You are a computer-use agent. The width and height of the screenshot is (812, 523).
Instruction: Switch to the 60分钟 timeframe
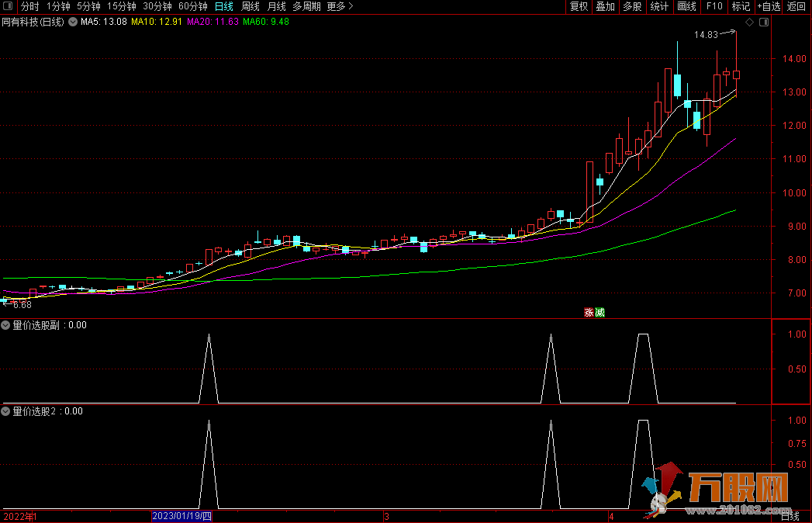pyautogui.click(x=192, y=6)
